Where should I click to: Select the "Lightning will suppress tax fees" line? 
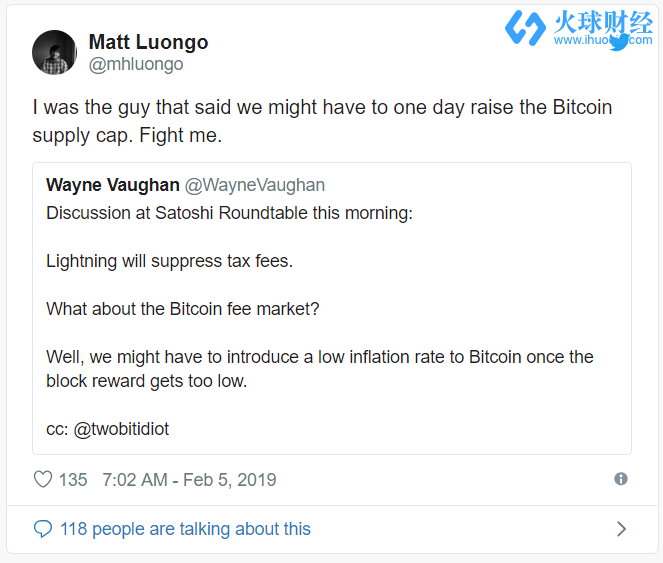(169, 261)
